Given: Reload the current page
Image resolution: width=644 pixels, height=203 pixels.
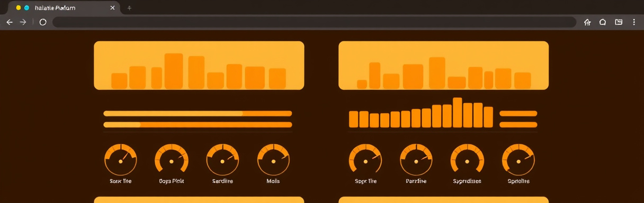Looking at the screenshot, I should pos(43,22).
